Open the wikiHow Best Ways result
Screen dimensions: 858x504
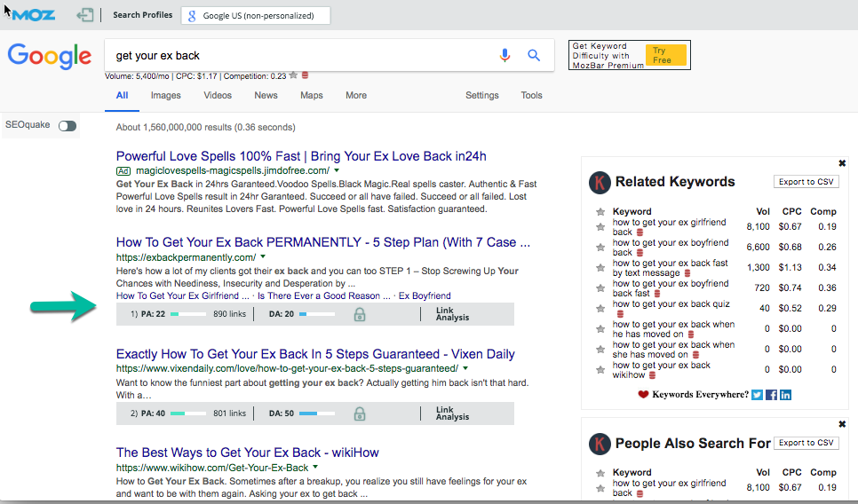tap(247, 453)
